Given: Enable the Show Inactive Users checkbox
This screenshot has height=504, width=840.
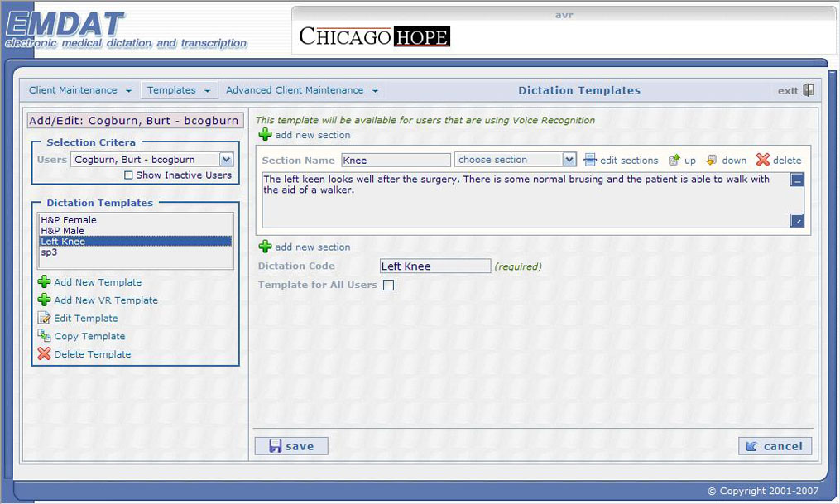Looking at the screenshot, I should (x=128, y=175).
